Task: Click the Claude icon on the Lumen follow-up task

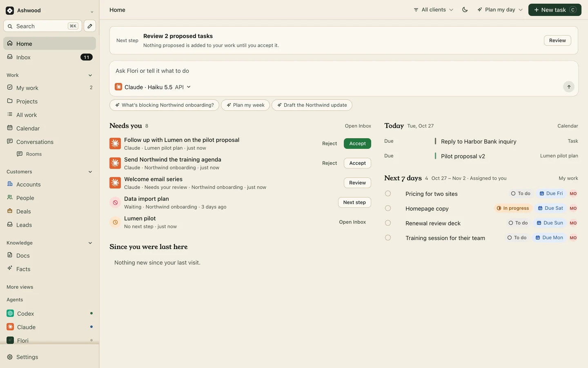Action: 115,144
